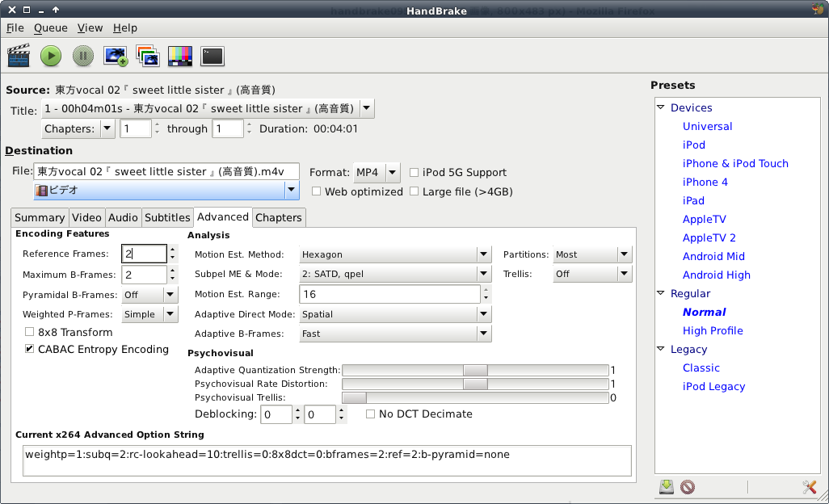The width and height of the screenshot is (829, 504).
Task: Collapse the Regular preset group
Action: coord(661,293)
